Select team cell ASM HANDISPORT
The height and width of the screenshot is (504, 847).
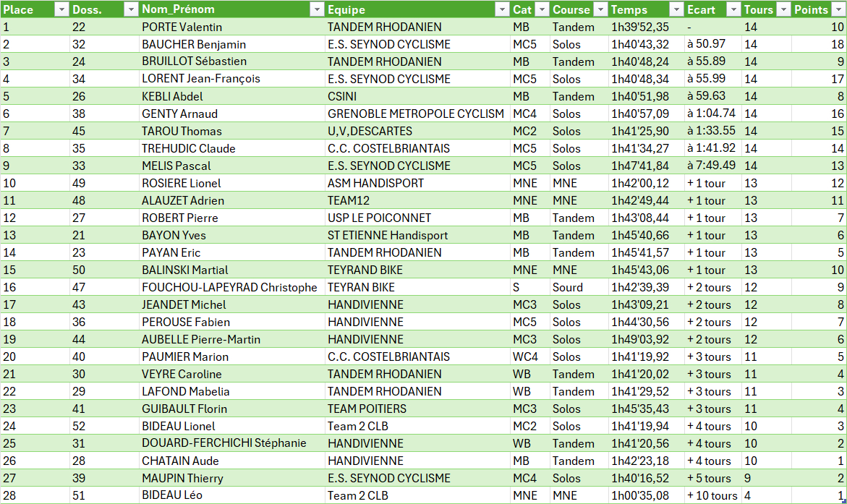click(417, 183)
